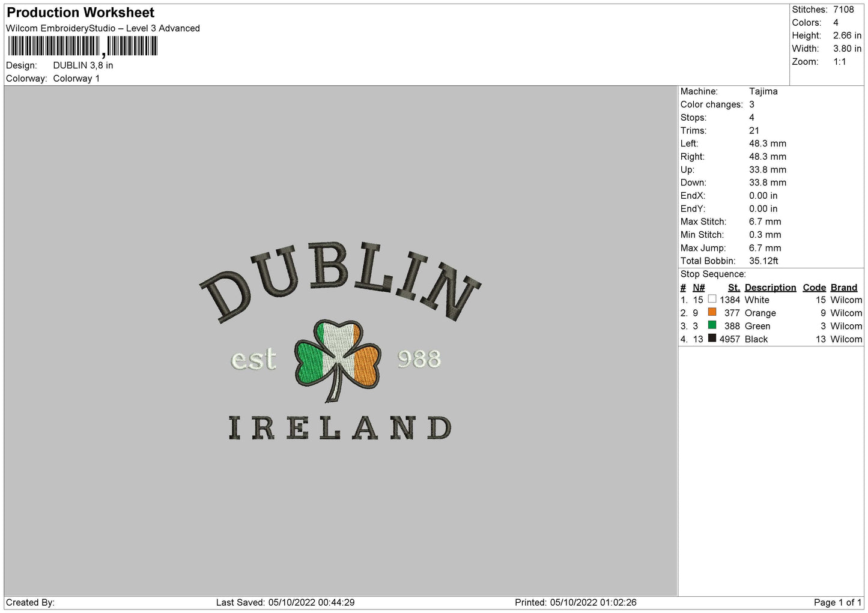This screenshot has height=613, width=868.
Task: Click the 'Code' column header
Action: tap(814, 288)
